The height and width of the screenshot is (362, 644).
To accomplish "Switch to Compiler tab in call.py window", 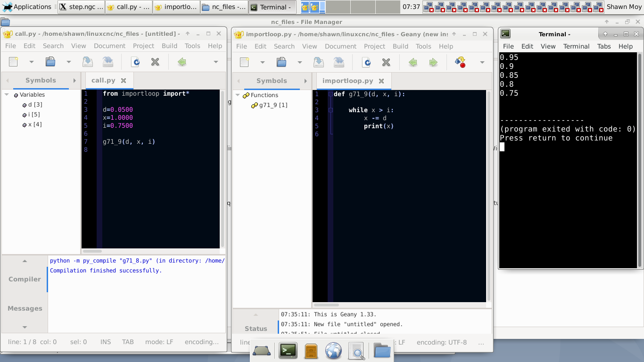I will tap(25, 279).
